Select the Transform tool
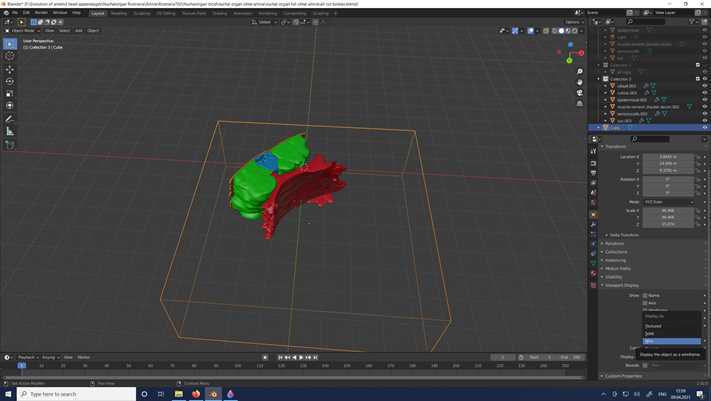 coord(10,106)
